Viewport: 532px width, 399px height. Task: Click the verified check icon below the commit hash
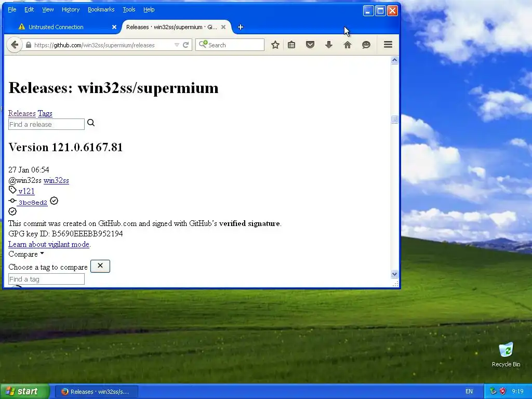[x=12, y=212]
